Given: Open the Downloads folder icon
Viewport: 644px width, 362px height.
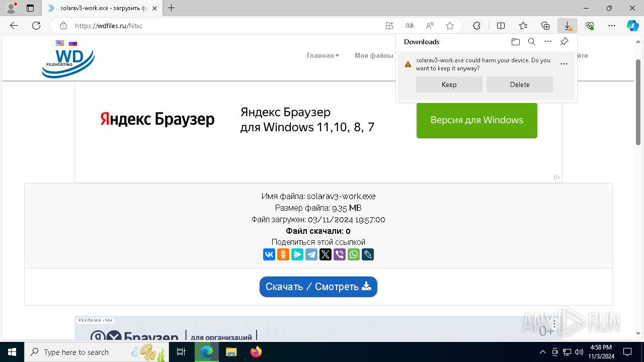Looking at the screenshot, I should tap(515, 42).
